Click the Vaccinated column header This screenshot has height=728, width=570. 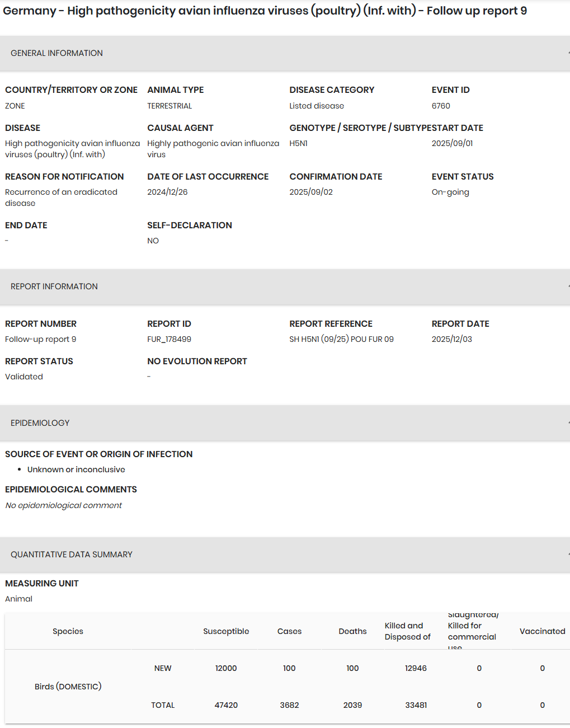[x=542, y=631]
